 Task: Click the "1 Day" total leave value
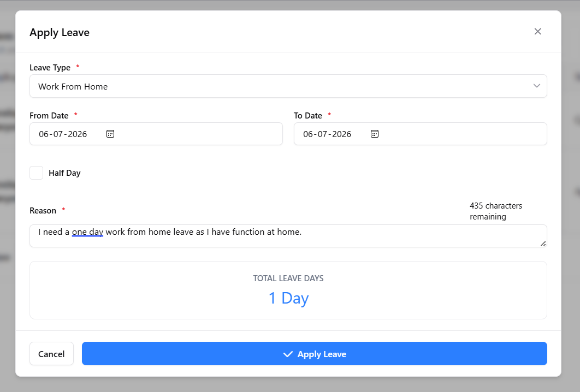pos(288,299)
